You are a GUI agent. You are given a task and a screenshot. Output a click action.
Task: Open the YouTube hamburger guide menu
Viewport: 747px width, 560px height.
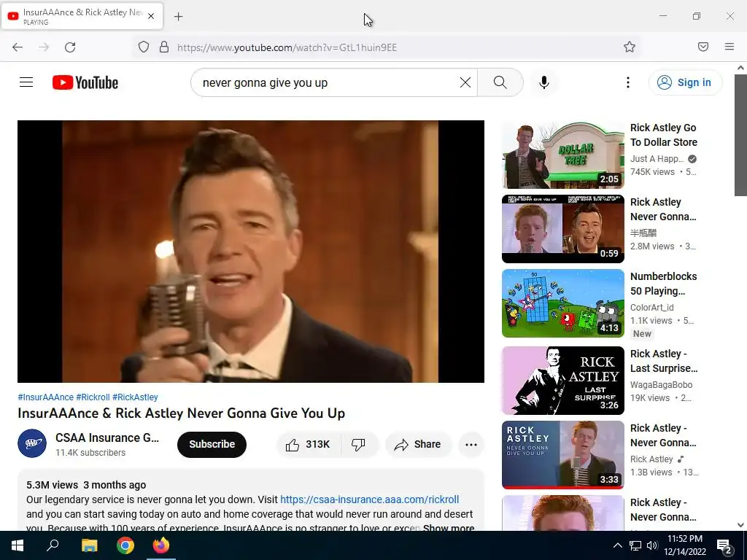(26, 82)
